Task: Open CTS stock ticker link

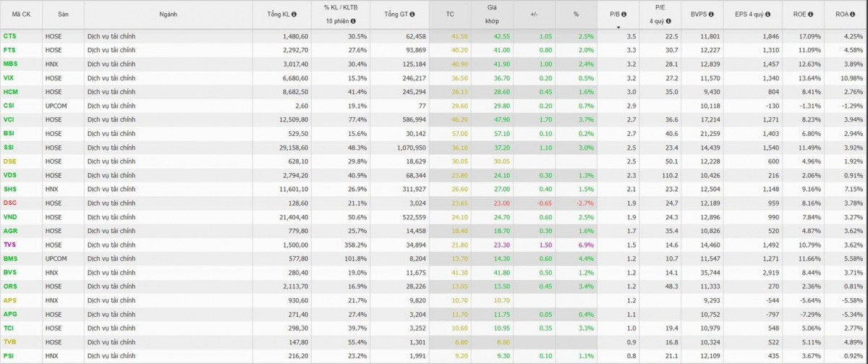Action: click(10, 36)
